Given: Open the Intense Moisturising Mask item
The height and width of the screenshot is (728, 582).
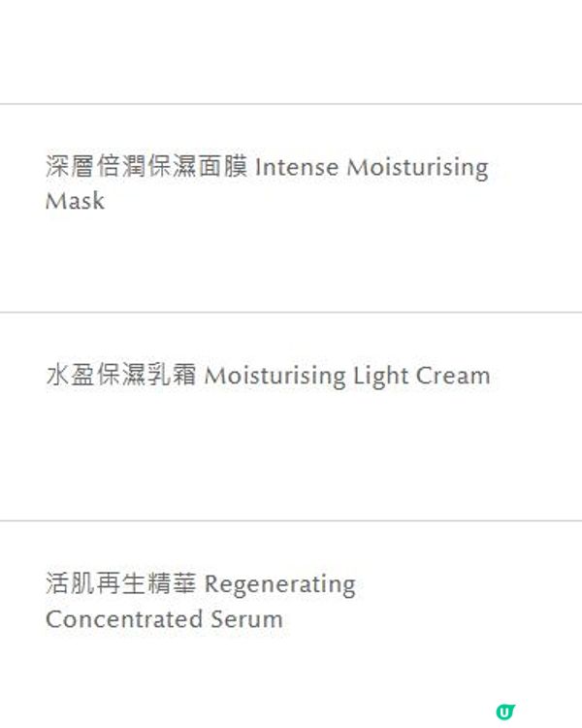Looking at the screenshot, I should click(x=267, y=183).
